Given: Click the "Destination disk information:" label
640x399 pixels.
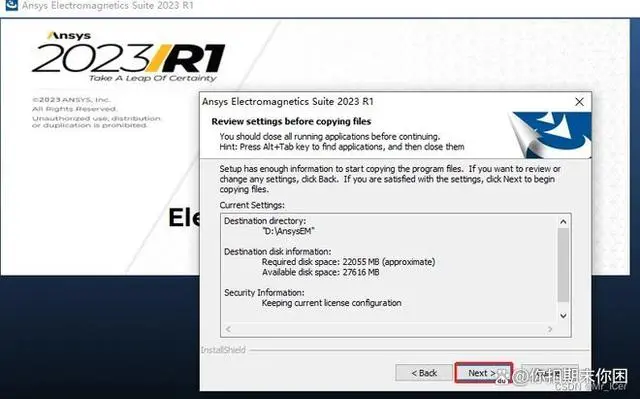Looking at the screenshot, I should pos(278,251).
